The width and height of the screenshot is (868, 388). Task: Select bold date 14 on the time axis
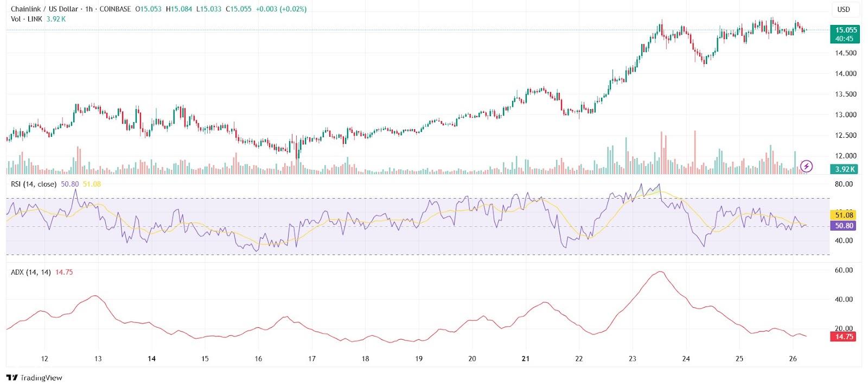(x=152, y=359)
